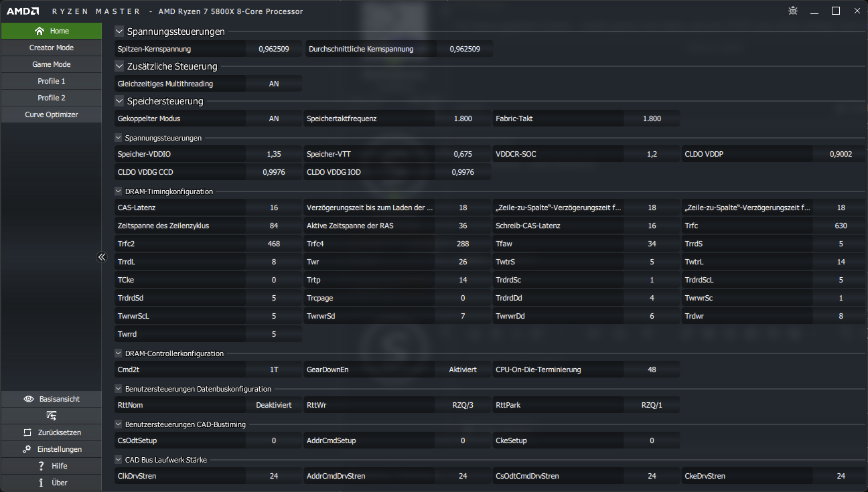Toggle Gekoppelter Modus AN value

(x=274, y=118)
